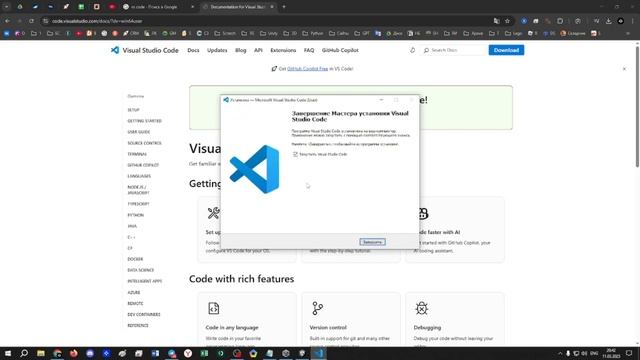Toggle the Launch Visual Studio Code checkbox

(295, 154)
